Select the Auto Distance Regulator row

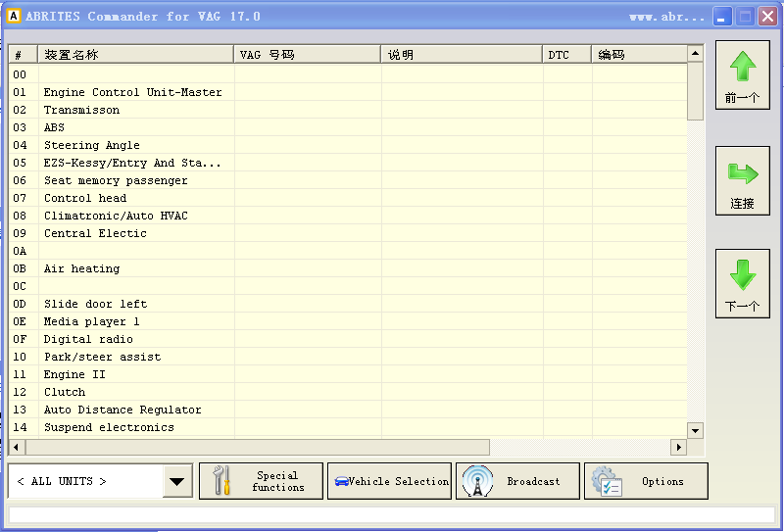coord(122,410)
